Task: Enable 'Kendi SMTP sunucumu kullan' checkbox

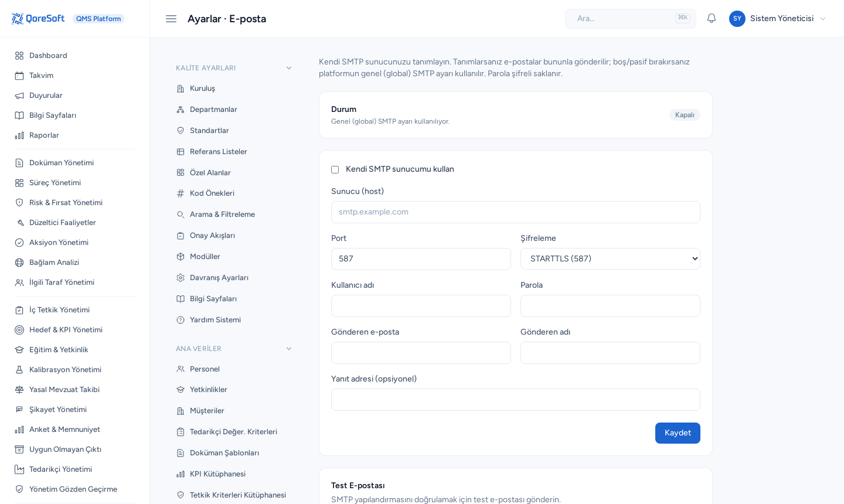Action: (x=335, y=169)
